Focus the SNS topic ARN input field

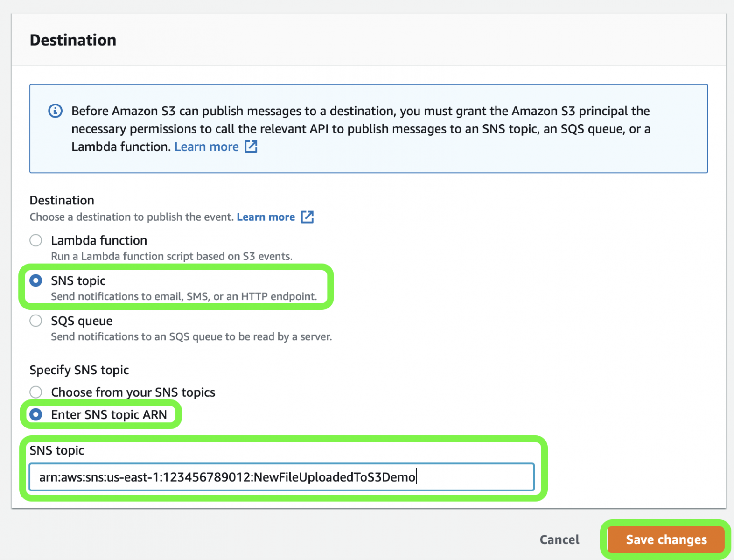[x=282, y=477]
